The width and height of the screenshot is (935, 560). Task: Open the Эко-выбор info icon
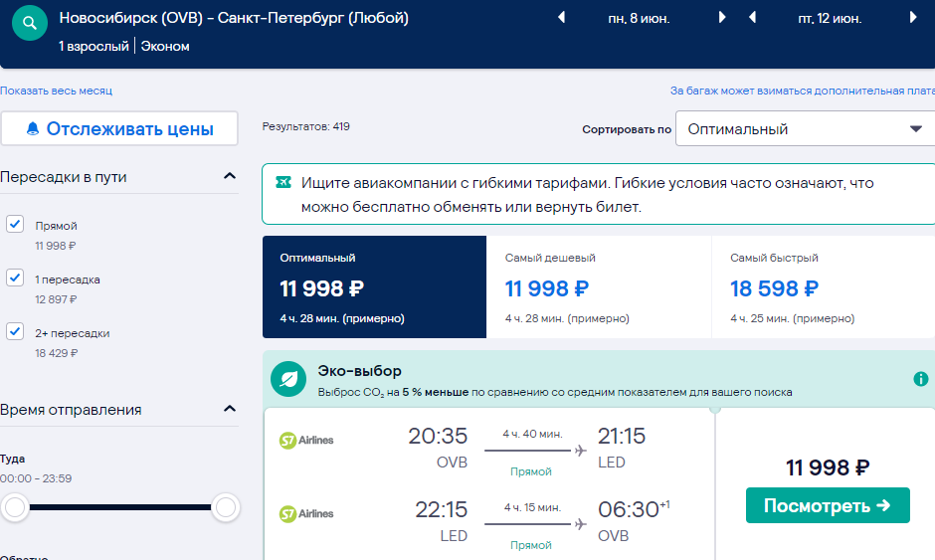click(921, 379)
